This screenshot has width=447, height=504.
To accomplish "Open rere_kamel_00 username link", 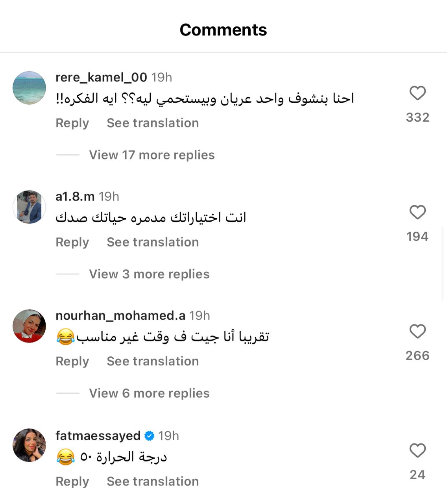I will [101, 77].
